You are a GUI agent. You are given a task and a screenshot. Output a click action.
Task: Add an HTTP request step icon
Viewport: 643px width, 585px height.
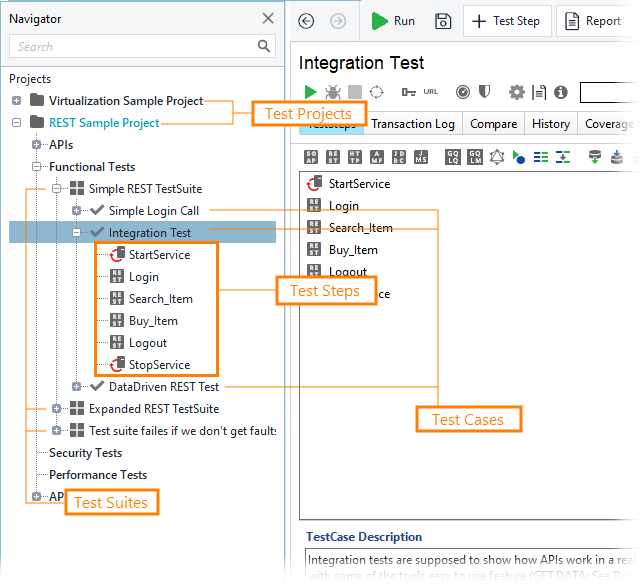(x=355, y=157)
